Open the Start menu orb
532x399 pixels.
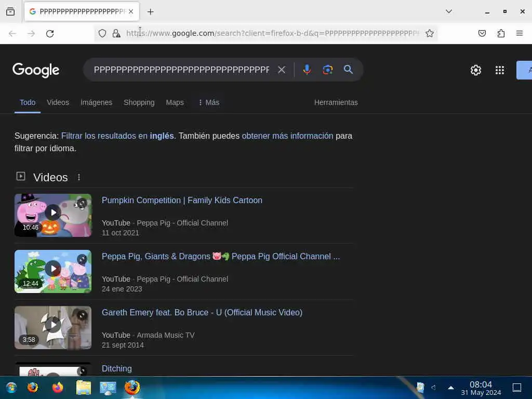coord(11,388)
